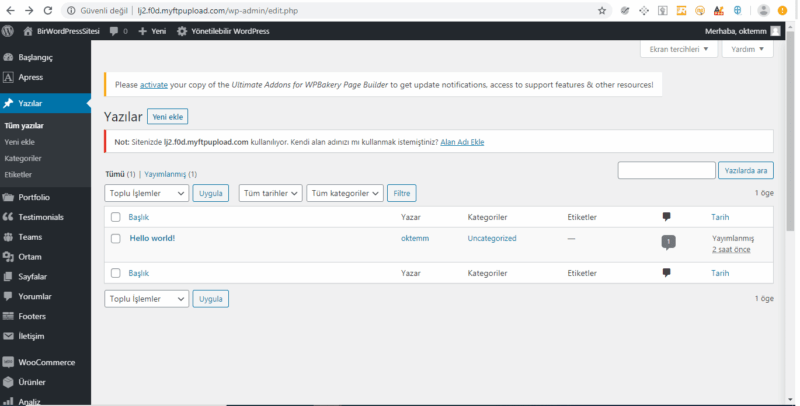This screenshot has height=406, width=800.
Task: Open the Ekran tercihleri tab
Action: (x=679, y=49)
